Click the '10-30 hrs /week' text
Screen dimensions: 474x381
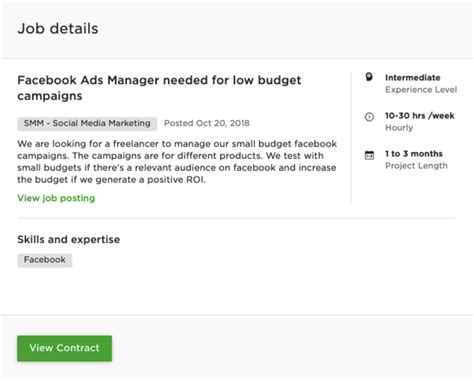(420, 116)
